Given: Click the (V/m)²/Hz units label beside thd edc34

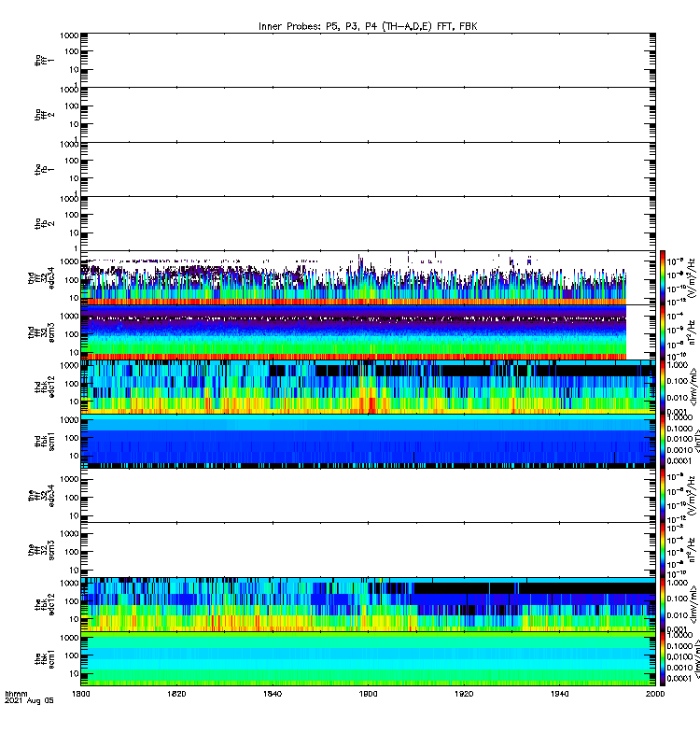Looking at the screenshot, I should (692, 278).
